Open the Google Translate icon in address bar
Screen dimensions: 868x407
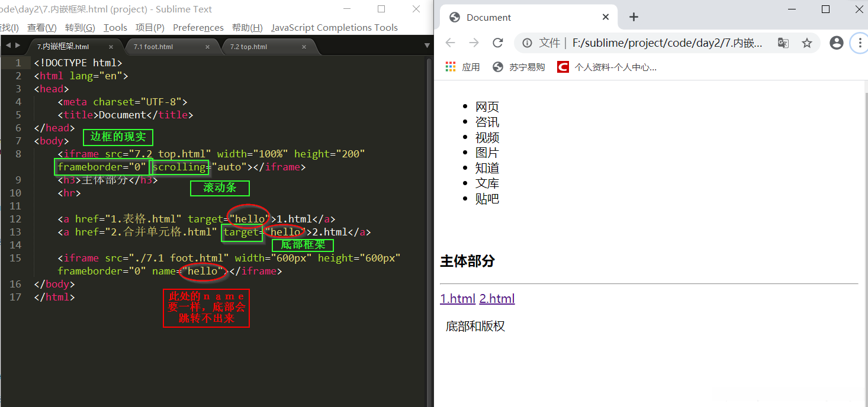point(783,43)
